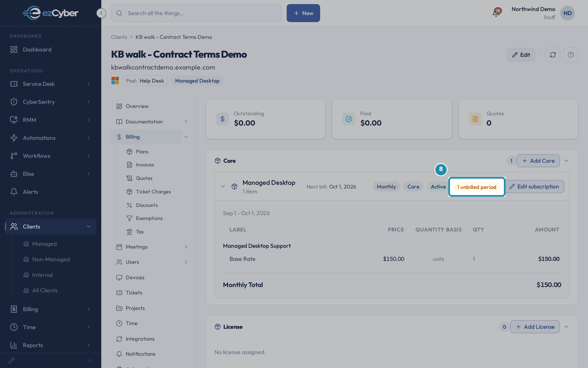
Task: Click the Quotes document icon
Action: [x=475, y=119]
